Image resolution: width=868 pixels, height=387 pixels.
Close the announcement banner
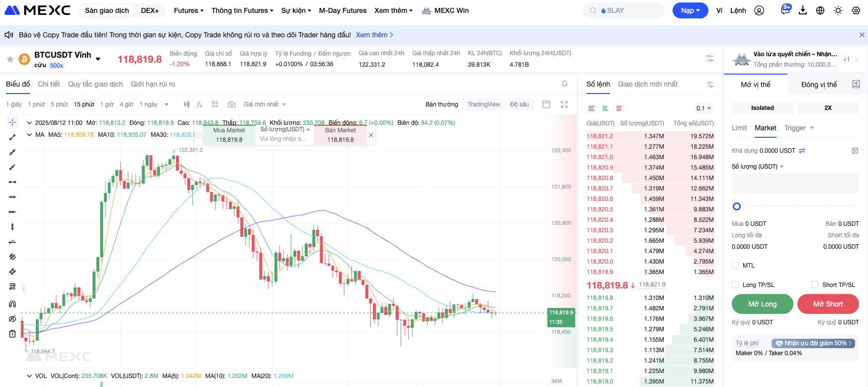pos(862,35)
